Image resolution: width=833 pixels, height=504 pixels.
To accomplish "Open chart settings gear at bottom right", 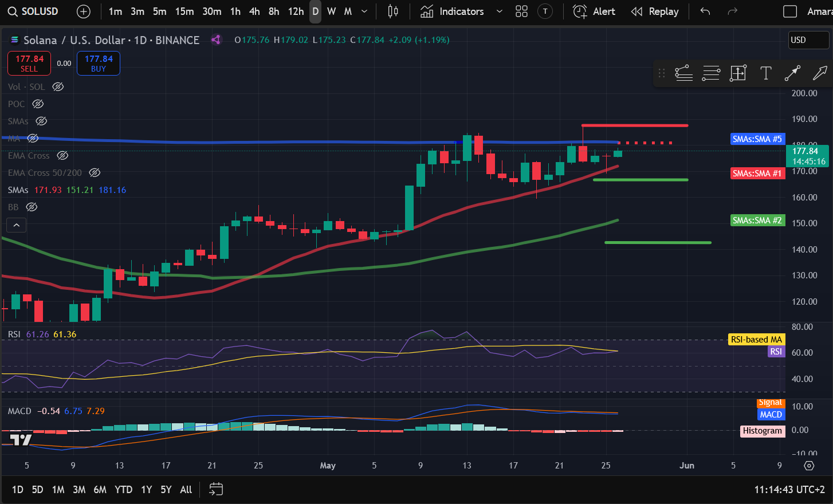I will [809, 466].
